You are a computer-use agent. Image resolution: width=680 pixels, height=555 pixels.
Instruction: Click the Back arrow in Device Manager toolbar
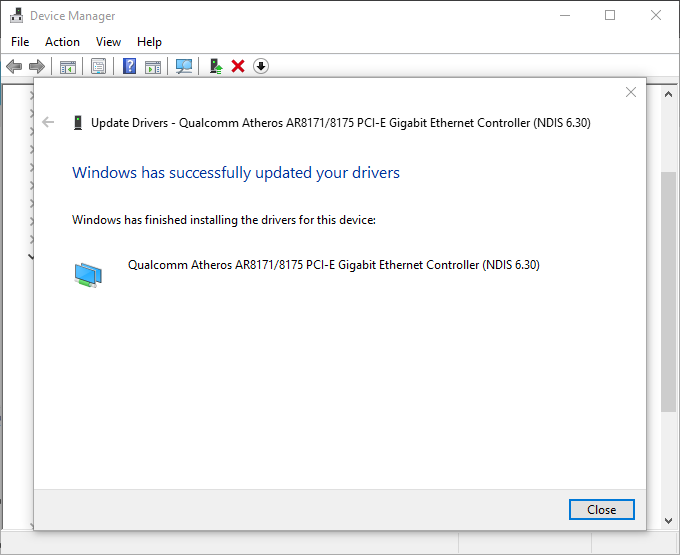[x=14, y=66]
